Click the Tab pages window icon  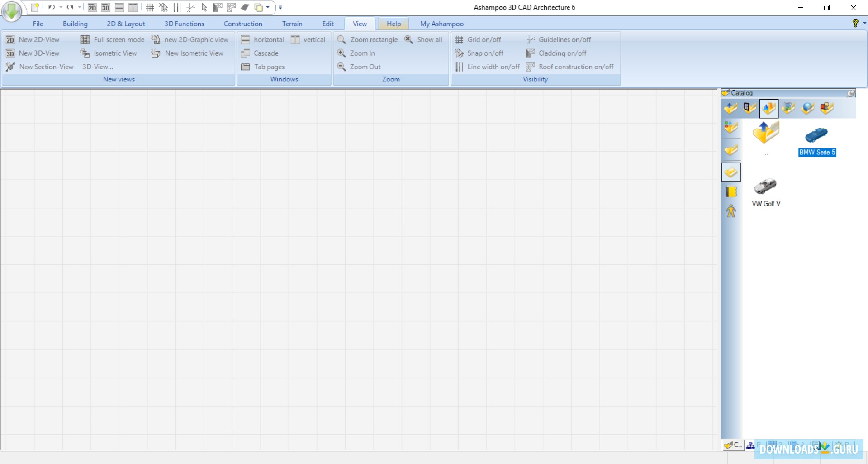click(x=246, y=67)
